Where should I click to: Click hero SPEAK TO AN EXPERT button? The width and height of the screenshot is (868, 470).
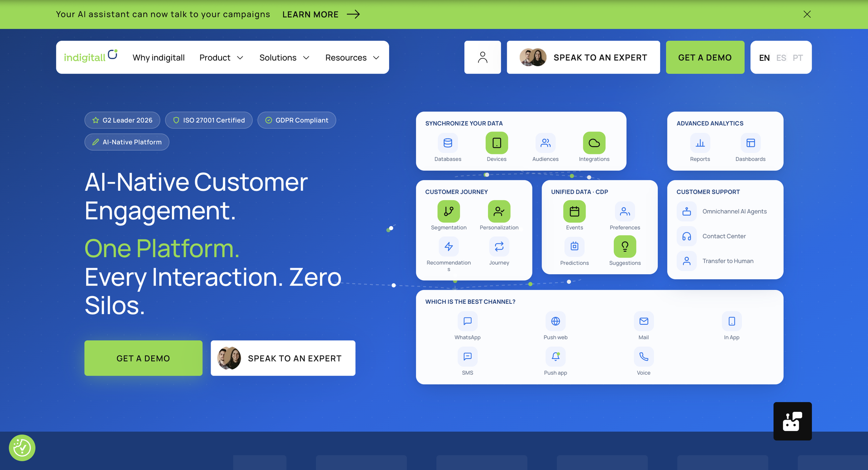point(283,358)
